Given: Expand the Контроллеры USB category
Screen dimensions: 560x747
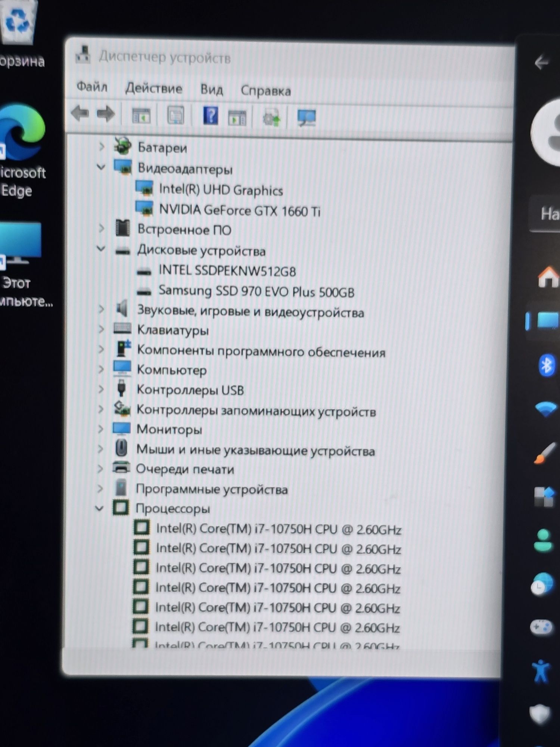Looking at the screenshot, I should pos(101,389).
